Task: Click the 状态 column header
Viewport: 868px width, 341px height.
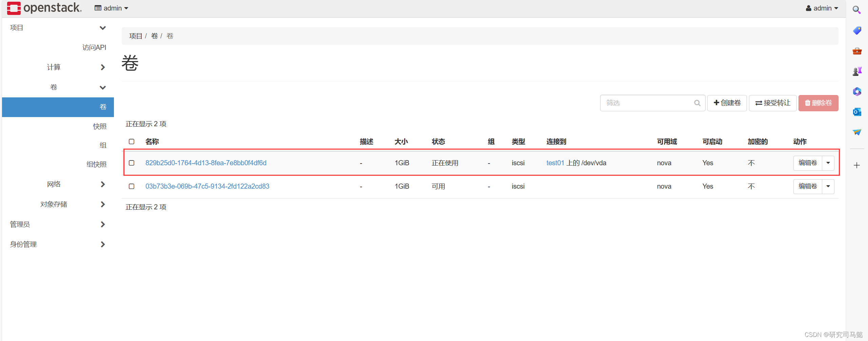Action: pyautogui.click(x=438, y=141)
